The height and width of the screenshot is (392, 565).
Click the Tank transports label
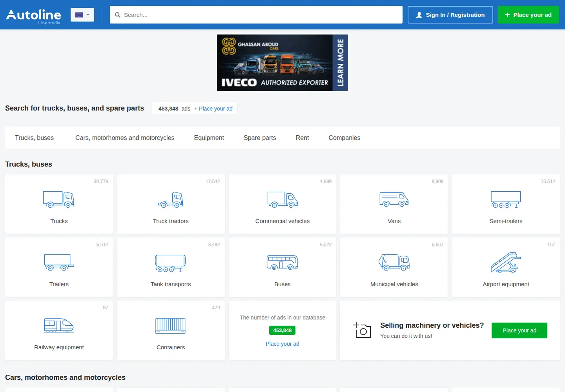[x=171, y=284]
